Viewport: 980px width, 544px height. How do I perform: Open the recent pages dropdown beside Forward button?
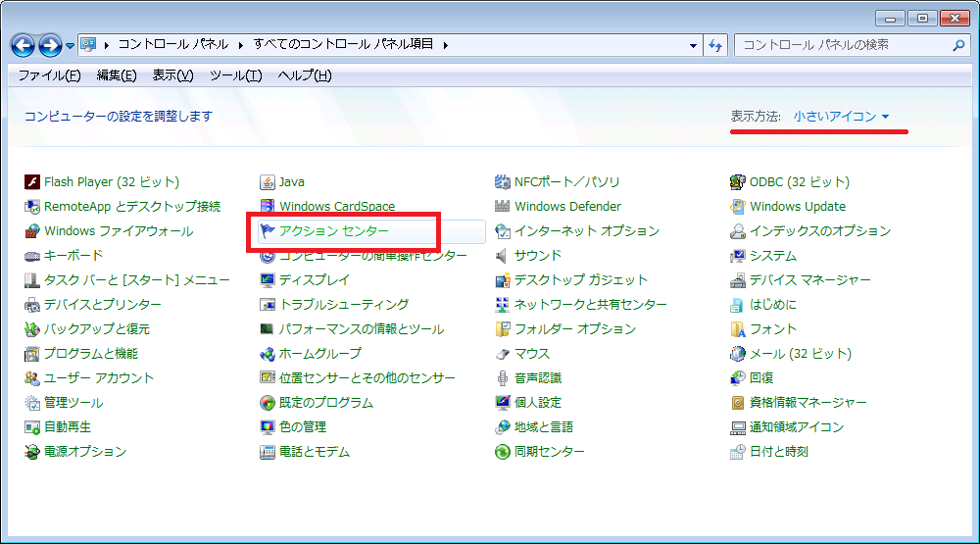[x=70, y=46]
